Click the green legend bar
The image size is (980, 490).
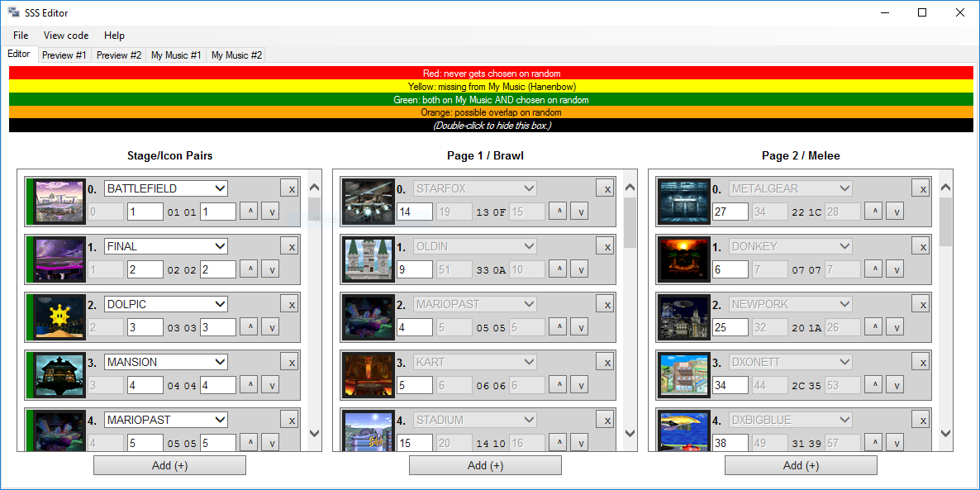coord(492,99)
